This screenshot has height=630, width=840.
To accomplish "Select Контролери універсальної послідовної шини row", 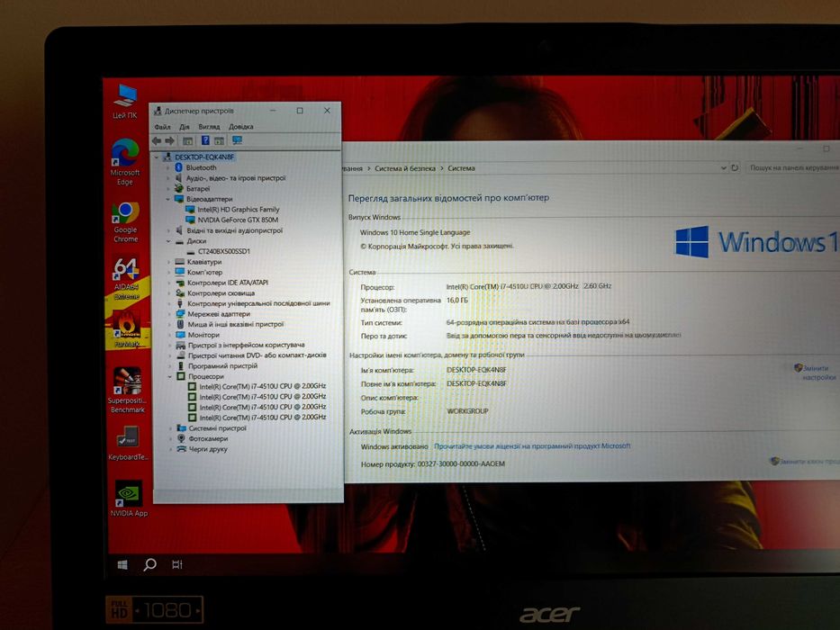I will pos(258,303).
